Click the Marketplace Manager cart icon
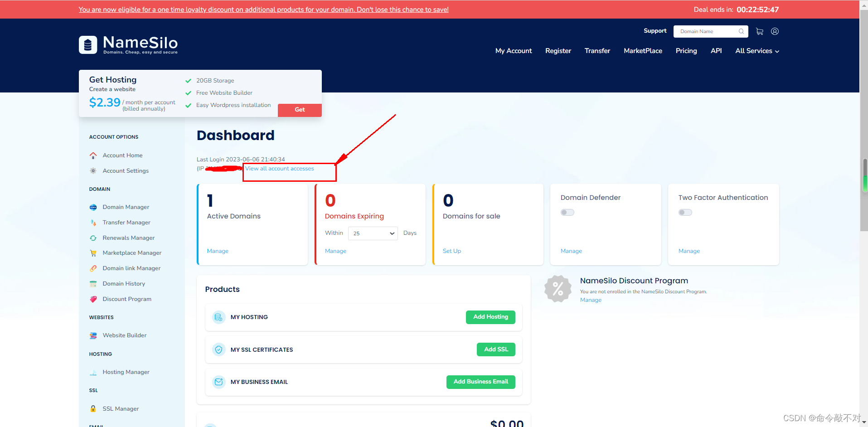 point(93,253)
